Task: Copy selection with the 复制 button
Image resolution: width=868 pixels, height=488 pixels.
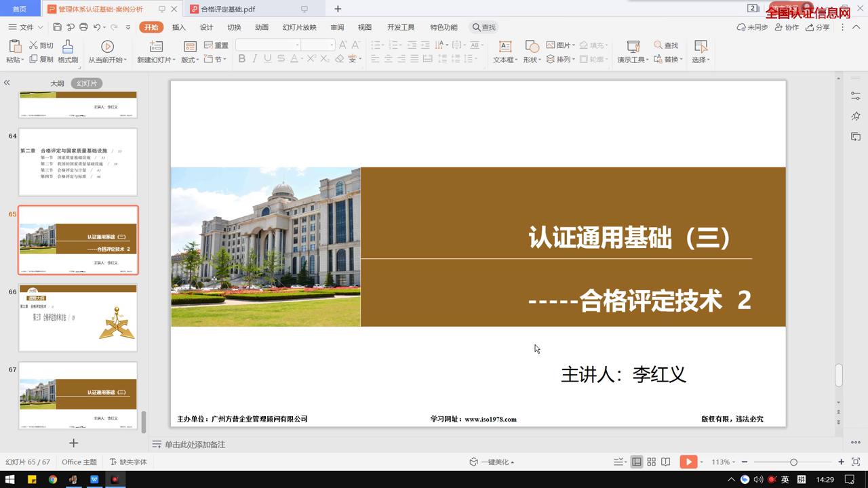Action: [41, 60]
